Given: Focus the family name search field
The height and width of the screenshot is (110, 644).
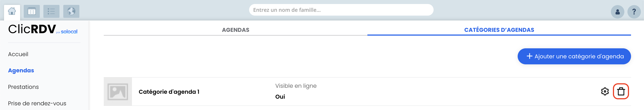Looking at the screenshot, I should (341, 10).
